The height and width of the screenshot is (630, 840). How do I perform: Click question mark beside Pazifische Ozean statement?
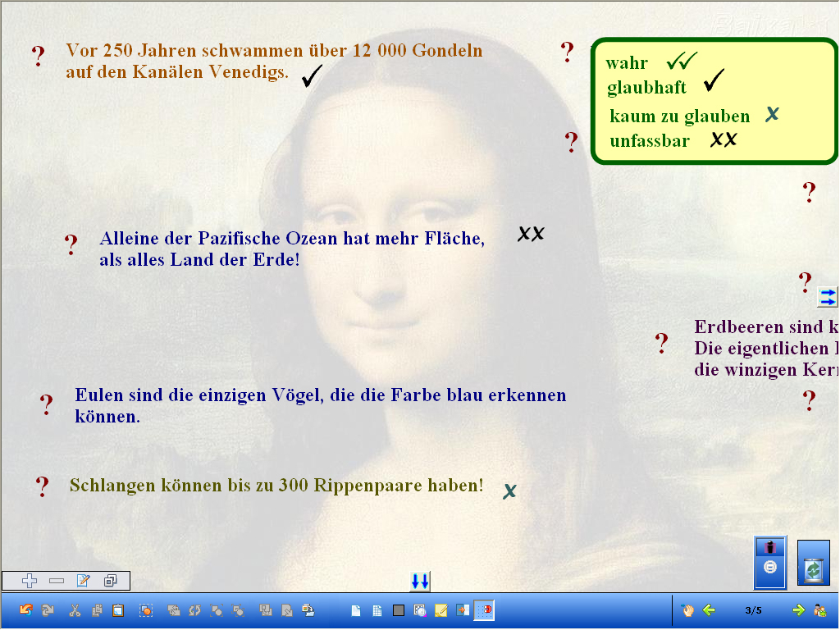pos(71,244)
